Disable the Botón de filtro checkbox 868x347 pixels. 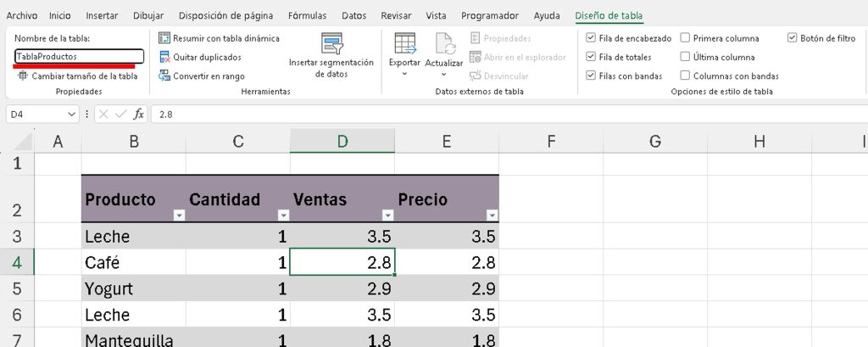[x=793, y=38]
